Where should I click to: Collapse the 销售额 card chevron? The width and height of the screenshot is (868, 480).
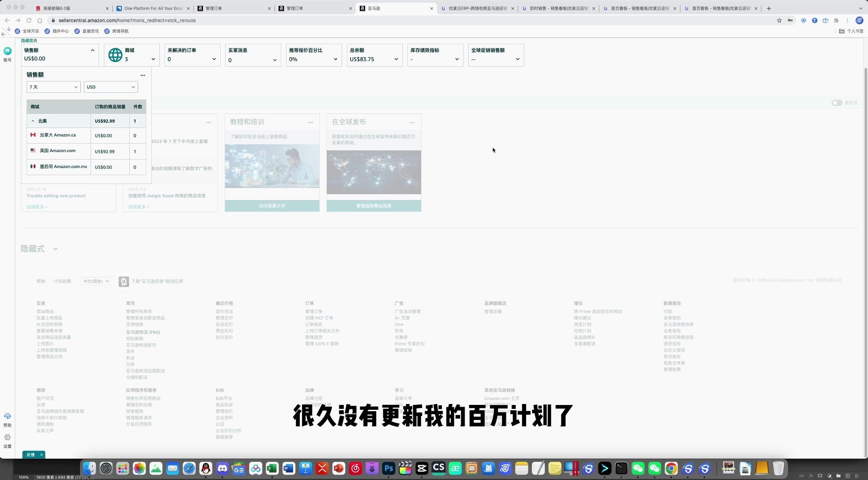click(92, 50)
